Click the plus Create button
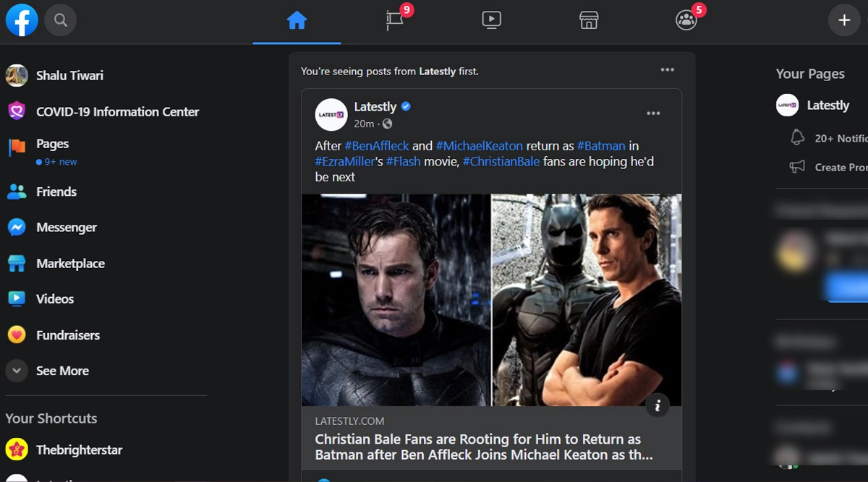This screenshot has width=868, height=482. point(843,21)
